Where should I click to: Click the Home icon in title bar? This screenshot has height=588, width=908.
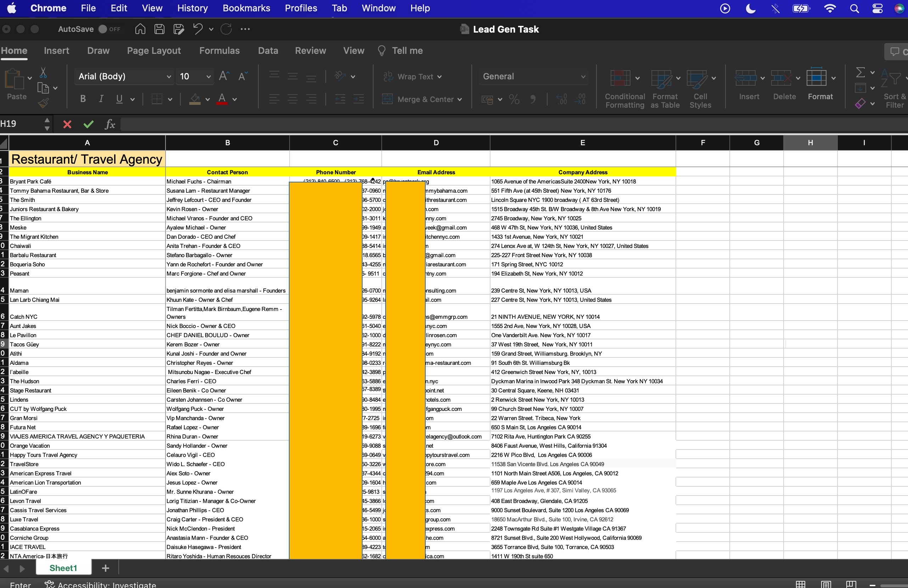coord(140,29)
